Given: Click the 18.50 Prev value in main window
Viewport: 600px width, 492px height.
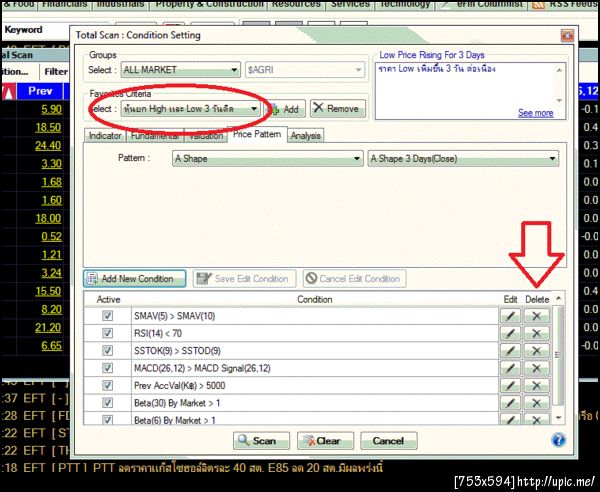Looking at the screenshot, I should pyautogui.click(x=48, y=127).
